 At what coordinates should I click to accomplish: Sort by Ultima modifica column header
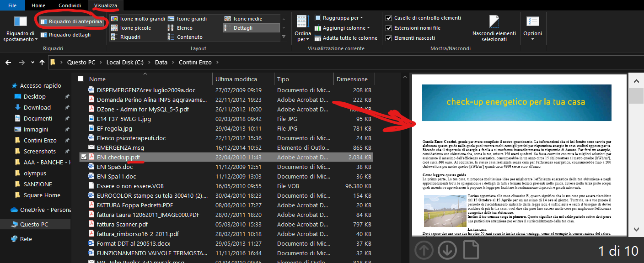(x=236, y=79)
